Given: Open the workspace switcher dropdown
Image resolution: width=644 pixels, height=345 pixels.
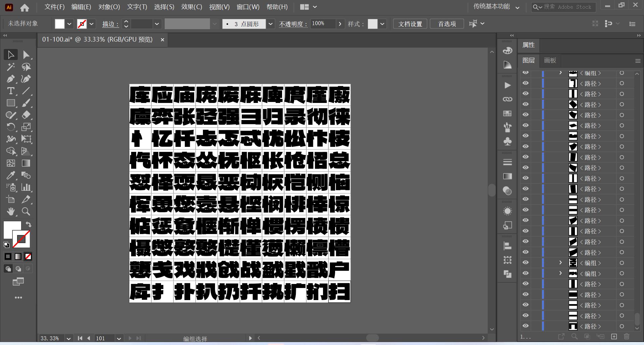Looking at the screenshot, I should pos(518,7).
